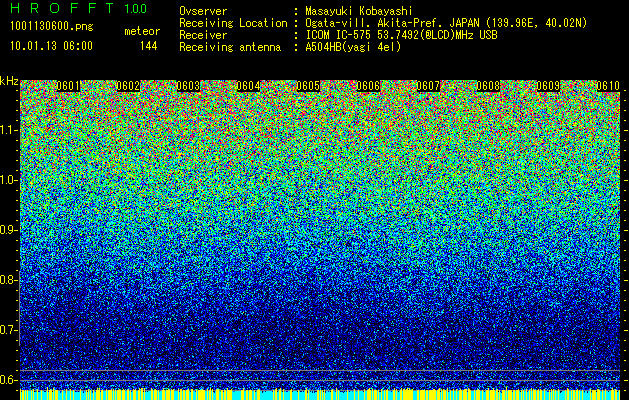629x400 pixels.
Task: Click the 0608 time marker
Action: [x=488, y=86]
